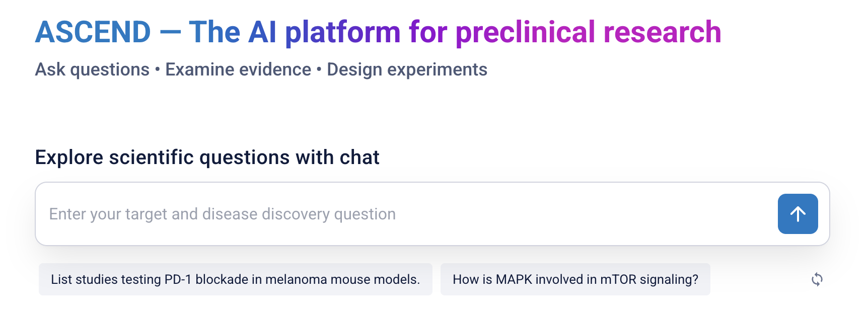Click the blue up-arrow submit button

point(798,214)
